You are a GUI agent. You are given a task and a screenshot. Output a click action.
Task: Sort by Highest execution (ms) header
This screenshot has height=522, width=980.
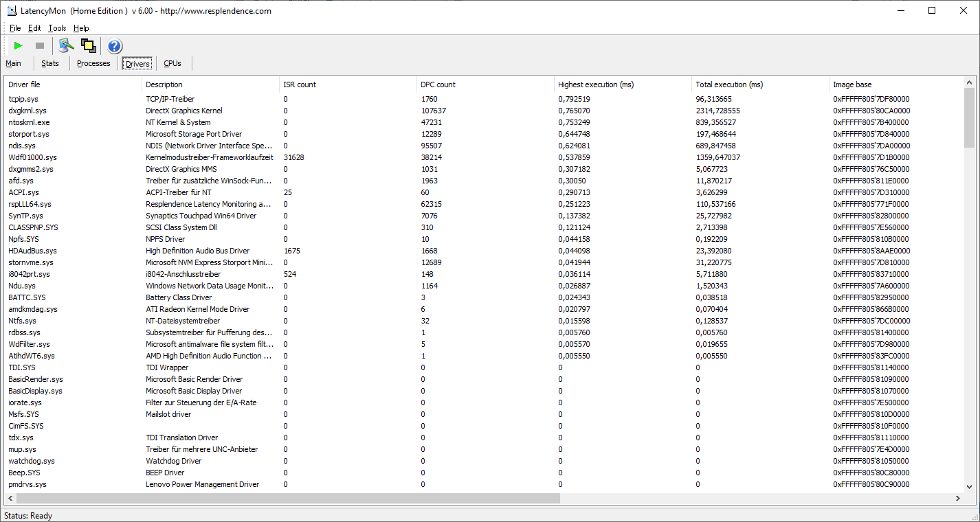point(623,84)
